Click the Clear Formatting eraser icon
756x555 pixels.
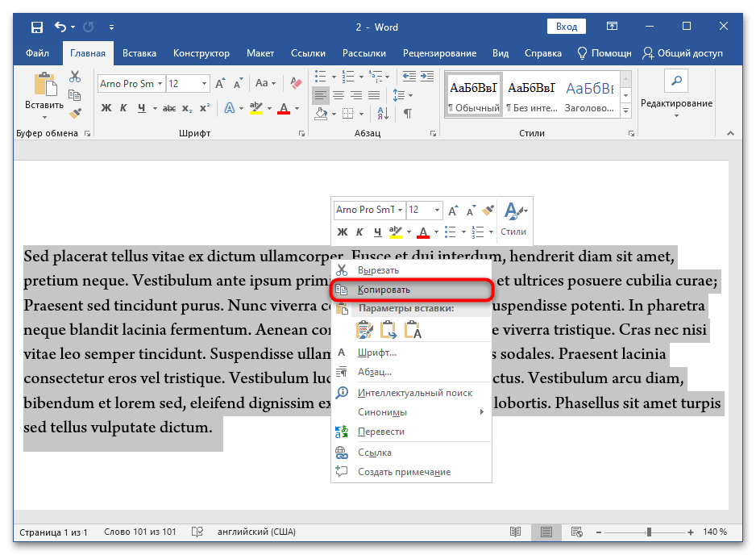296,84
